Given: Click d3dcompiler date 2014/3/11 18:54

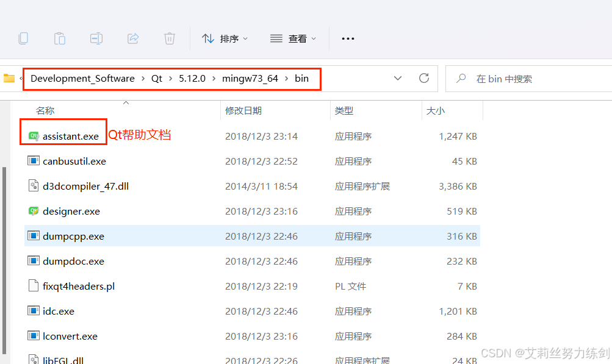Looking at the screenshot, I should coord(261,186).
